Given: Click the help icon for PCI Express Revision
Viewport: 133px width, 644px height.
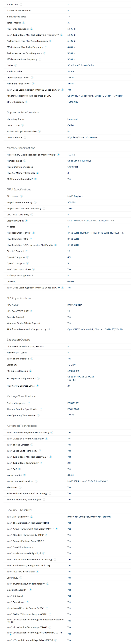Looking at the screenshot, I should [x=30, y=371].
